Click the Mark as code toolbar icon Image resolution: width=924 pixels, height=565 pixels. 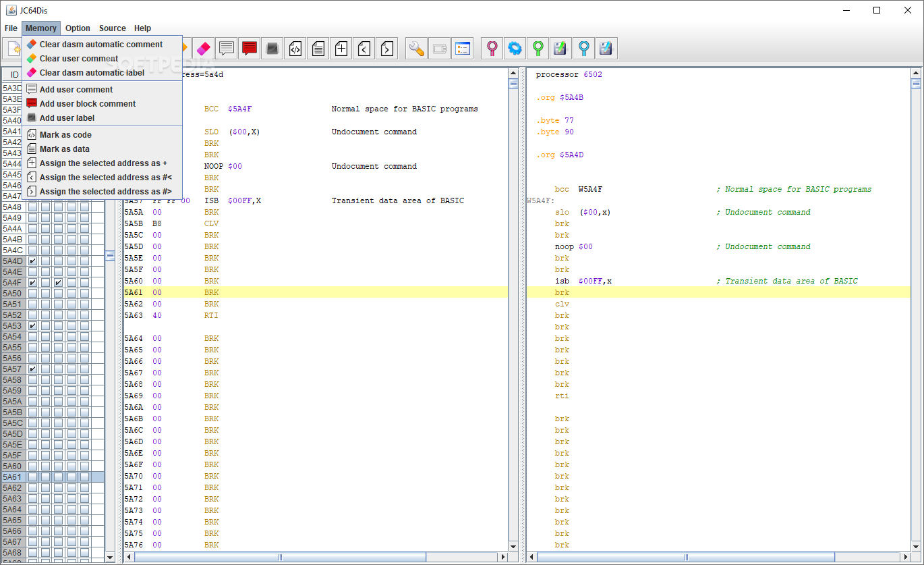[295, 49]
